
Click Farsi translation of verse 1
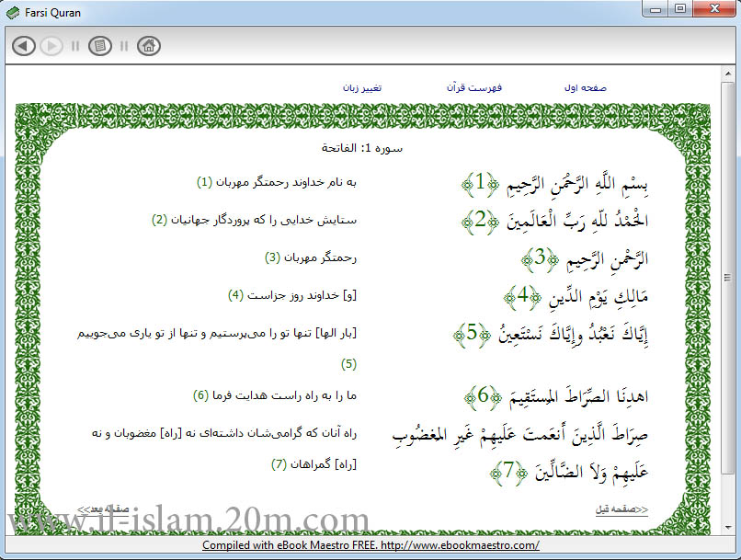[277, 182]
